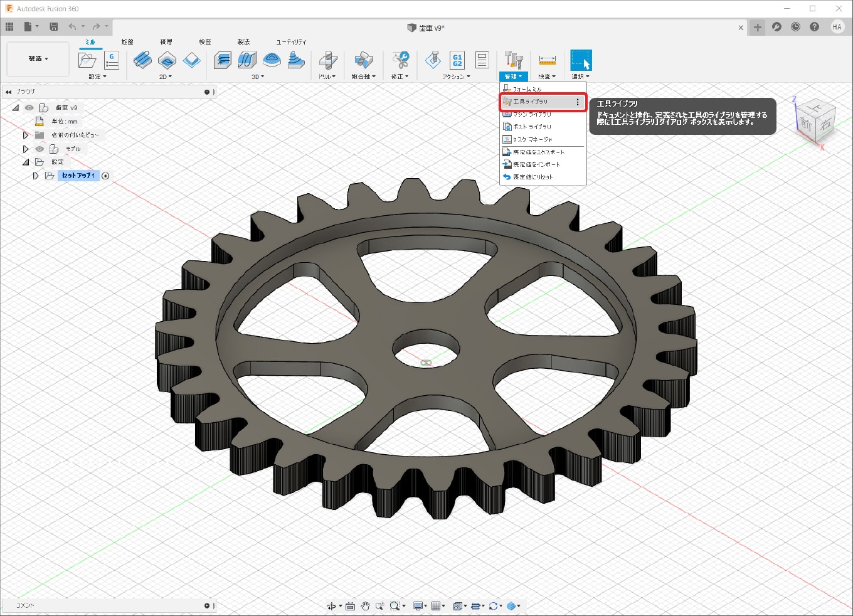The image size is (853, 616).
Task: Open the help question mark icon
Action: point(814,27)
